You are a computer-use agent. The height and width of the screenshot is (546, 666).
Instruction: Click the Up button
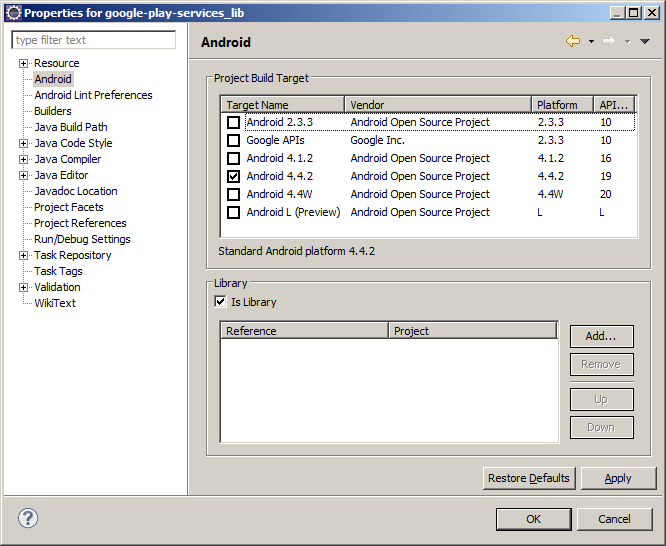pyautogui.click(x=601, y=399)
